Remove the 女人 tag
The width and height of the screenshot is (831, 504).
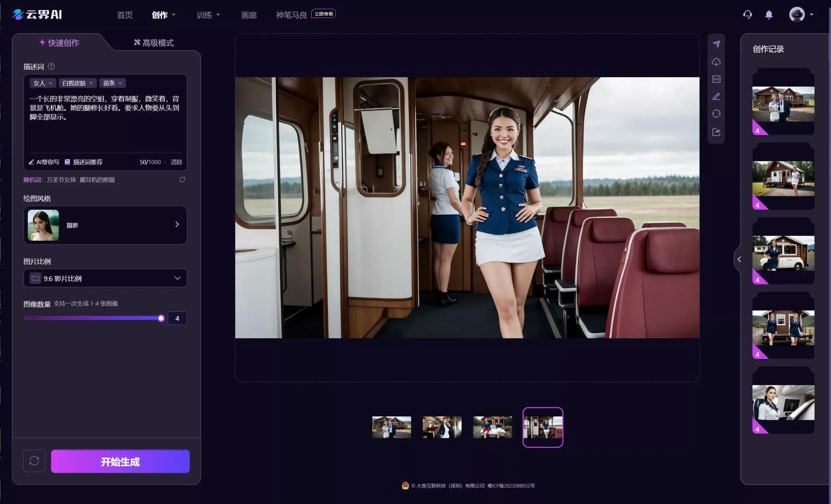(x=50, y=83)
